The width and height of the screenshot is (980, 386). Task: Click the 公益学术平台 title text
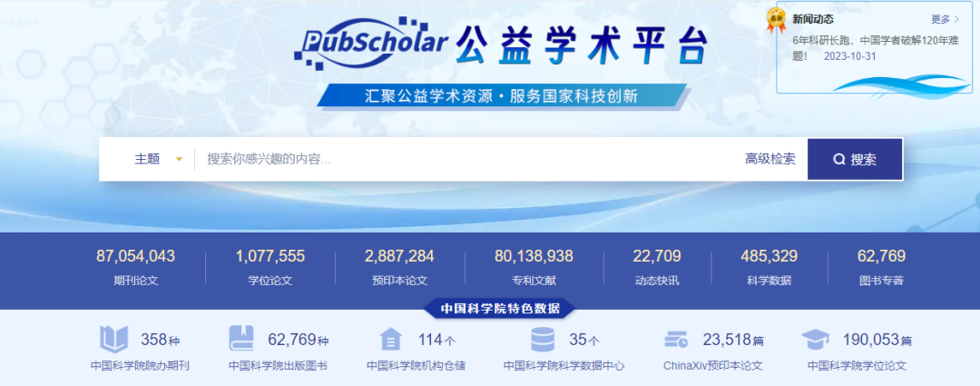click(x=582, y=45)
